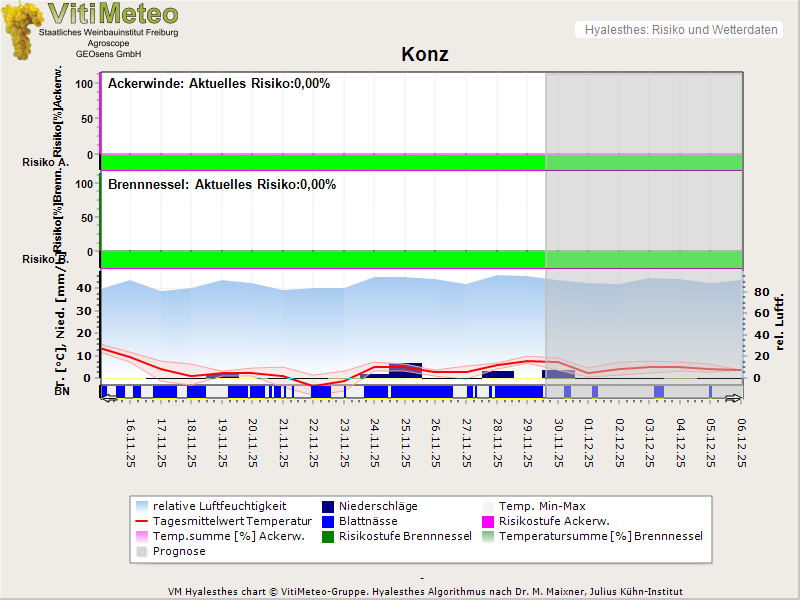Click the Niederschläge dark blue legend icon

328,507
